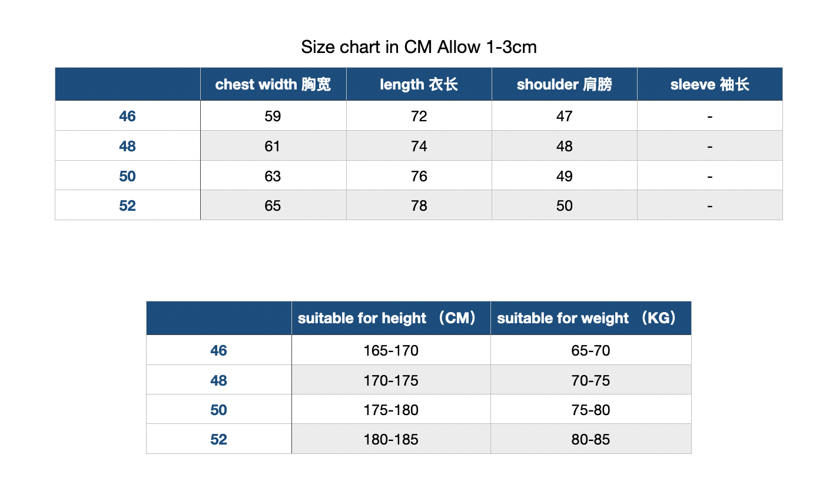Viewport: 836px width, 504px height.
Task: Click the chest width column header
Action: (273, 84)
